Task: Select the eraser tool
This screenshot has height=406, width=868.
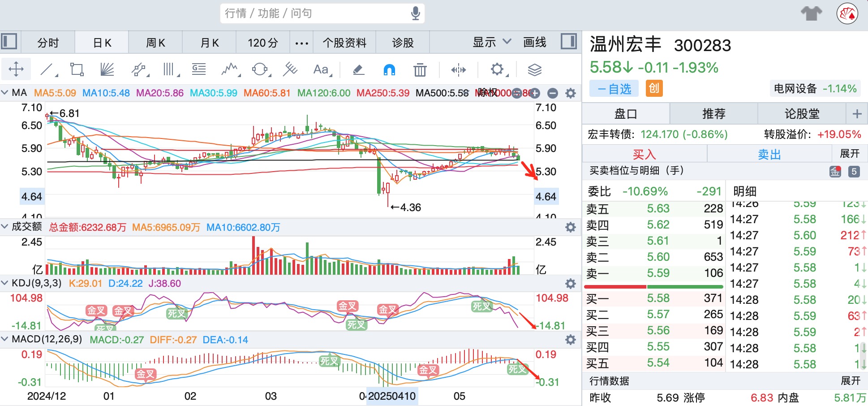Action: tap(358, 69)
